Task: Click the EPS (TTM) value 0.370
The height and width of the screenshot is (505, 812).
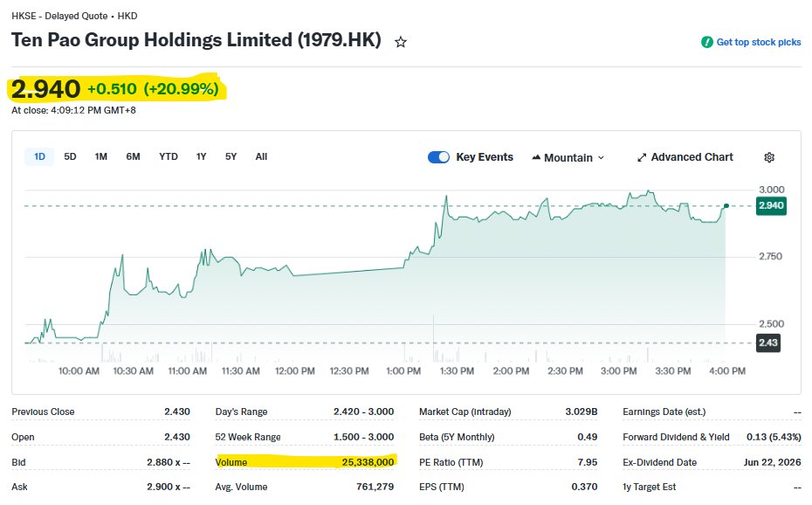Action: click(x=584, y=487)
